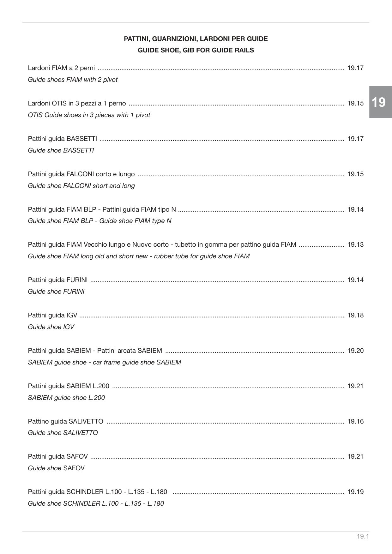This screenshot has height=554, width=392.
Task: Open Lardoni OTIS in 3 pezzi entry
Action: point(196,103)
